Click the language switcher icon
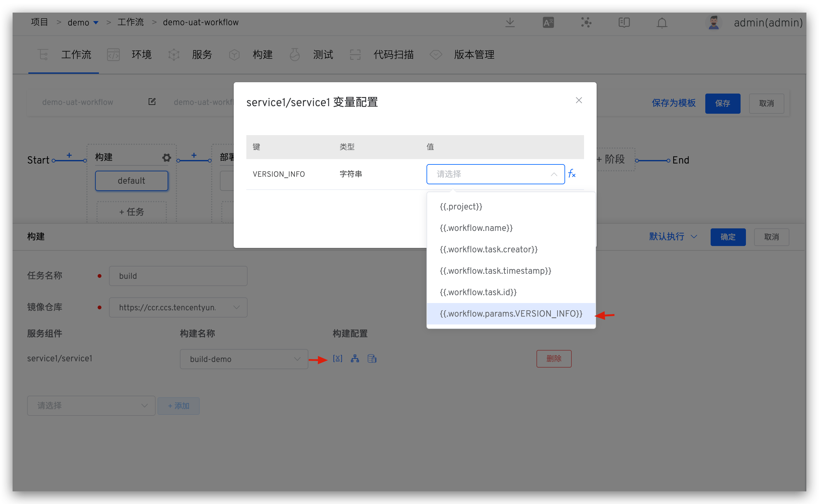 pyautogui.click(x=548, y=22)
